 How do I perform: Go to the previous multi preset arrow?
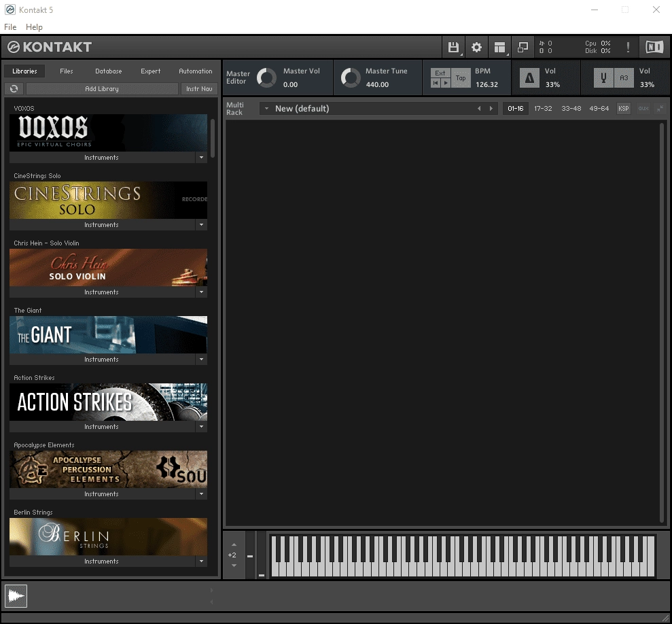[x=479, y=109]
